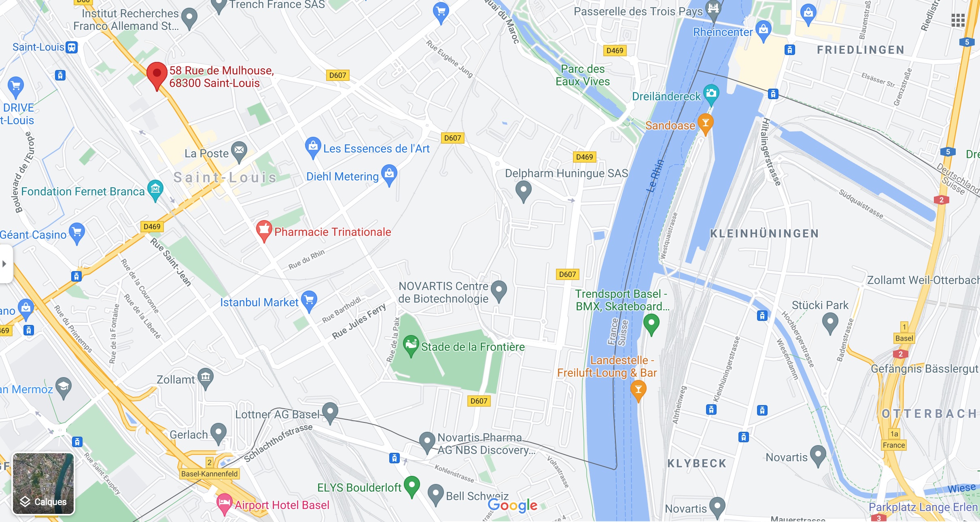Click the Géant Casino place label
This screenshot has height=522, width=980.
(x=33, y=235)
